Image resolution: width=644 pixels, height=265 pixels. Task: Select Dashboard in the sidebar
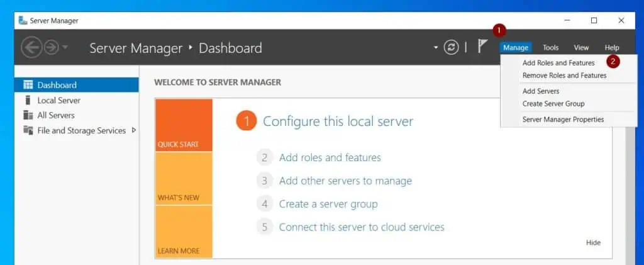pos(76,85)
